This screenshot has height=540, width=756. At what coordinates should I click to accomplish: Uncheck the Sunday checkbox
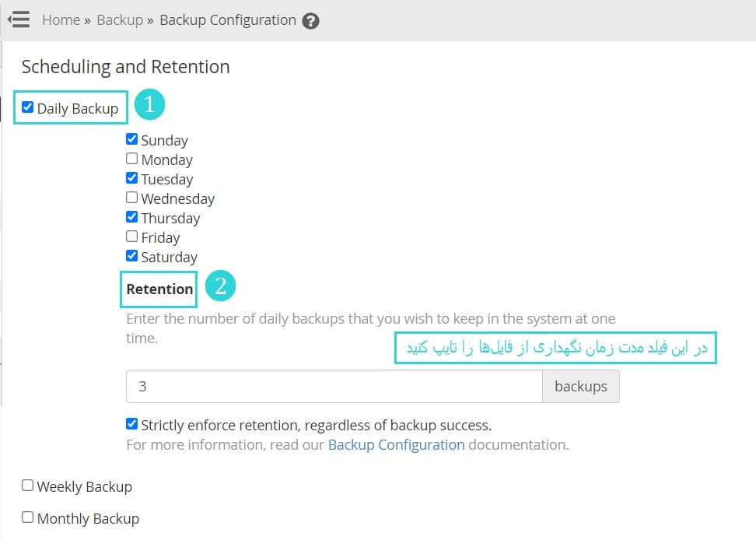pos(131,139)
